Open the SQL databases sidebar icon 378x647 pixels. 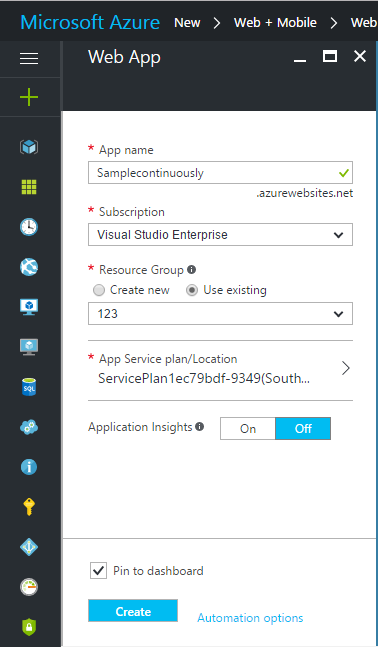tap(29, 387)
